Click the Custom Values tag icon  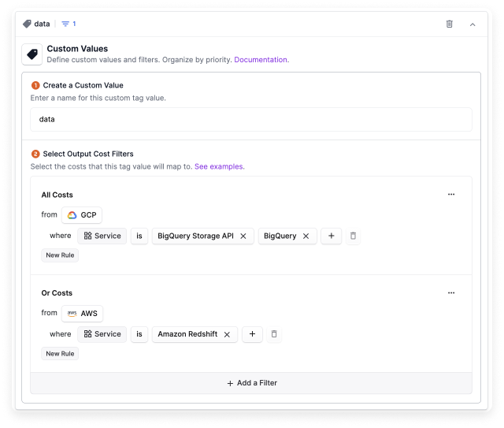point(32,54)
